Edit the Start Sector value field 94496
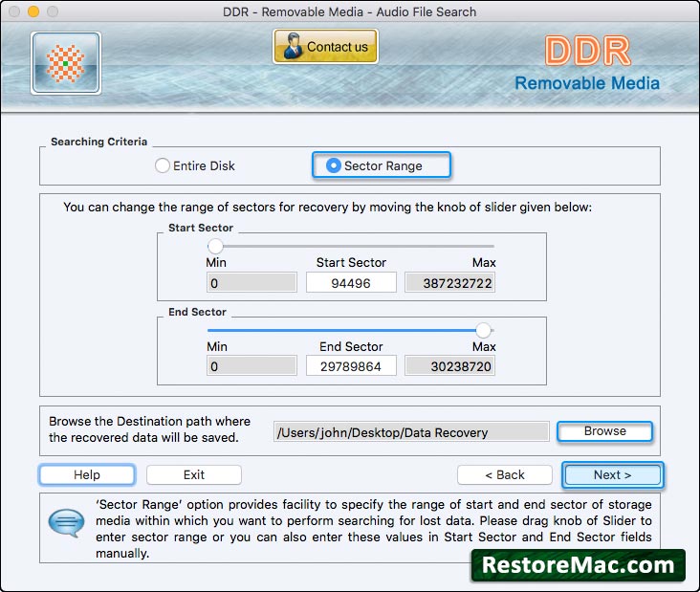The image size is (700, 592). coord(351,283)
